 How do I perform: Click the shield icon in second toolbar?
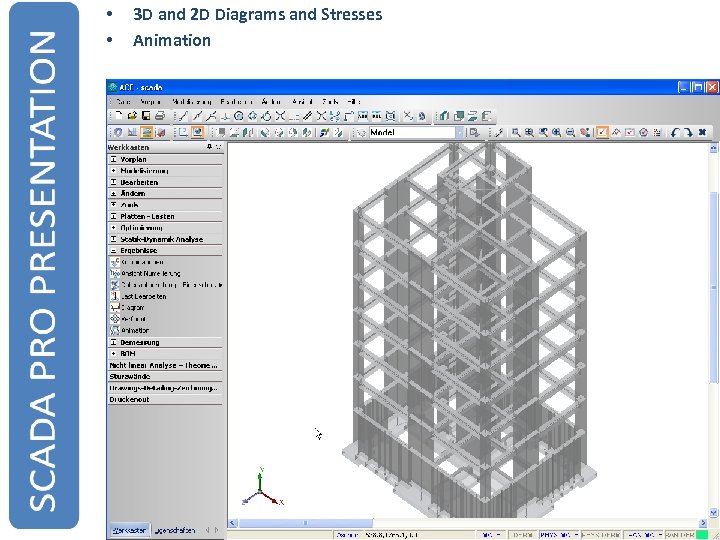[118, 133]
